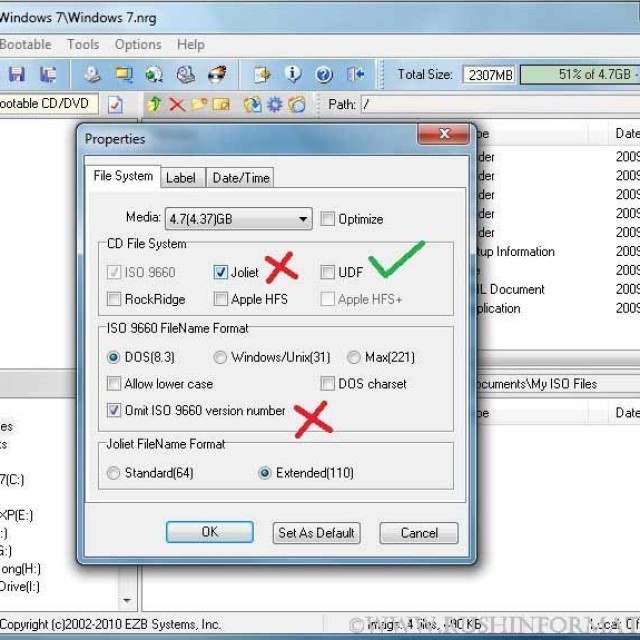Click the Path input field
This screenshot has height=640, width=640.
tap(500, 104)
